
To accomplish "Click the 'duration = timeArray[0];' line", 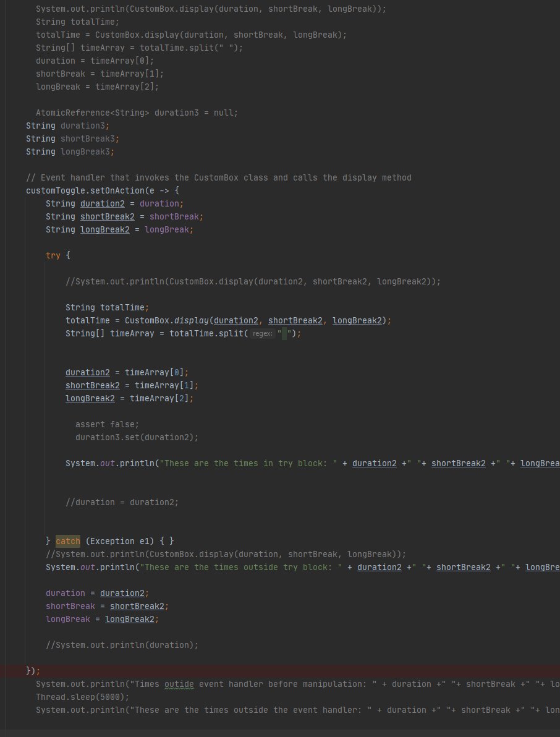I will [x=95, y=61].
